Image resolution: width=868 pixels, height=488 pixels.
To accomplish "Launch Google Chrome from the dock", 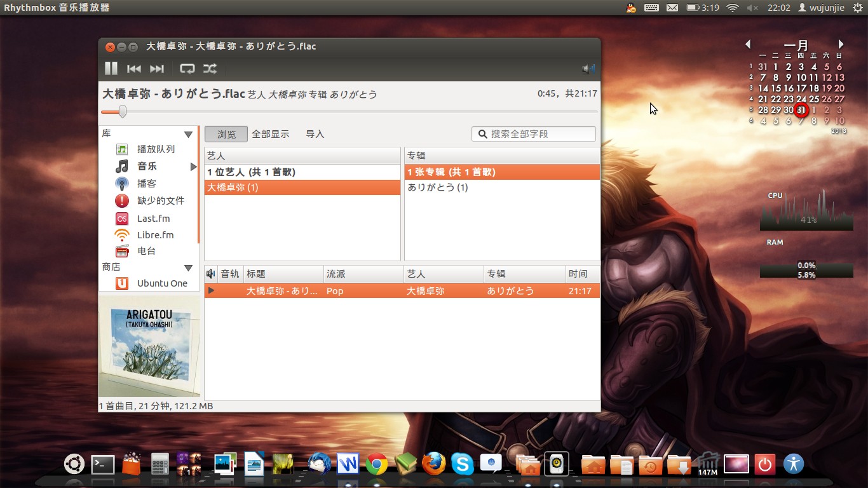I will coord(376,464).
